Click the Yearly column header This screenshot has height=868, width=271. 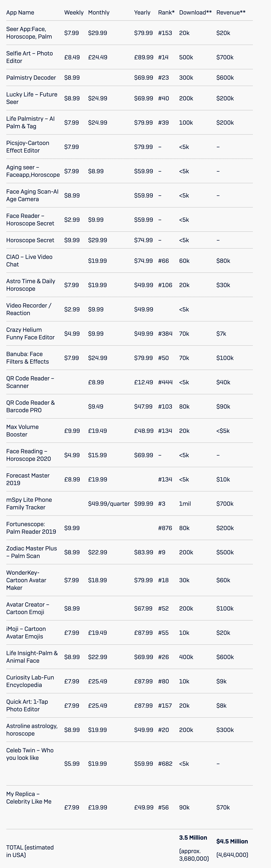click(142, 12)
